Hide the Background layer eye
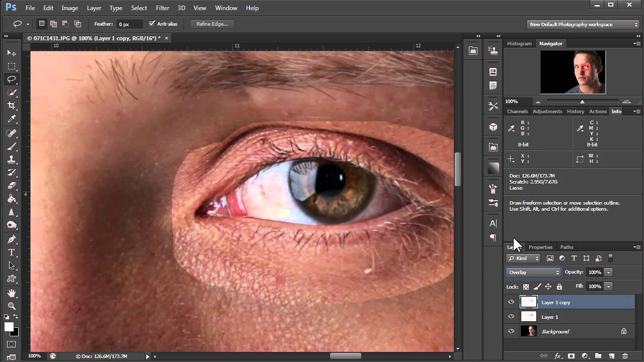Screen dimensions: 644x362 (x=511, y=331)
